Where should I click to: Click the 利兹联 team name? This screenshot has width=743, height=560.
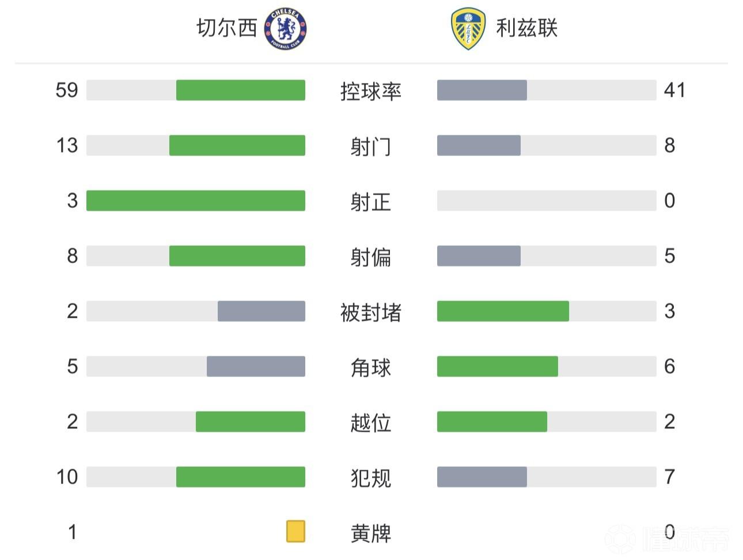click(526, 28)
